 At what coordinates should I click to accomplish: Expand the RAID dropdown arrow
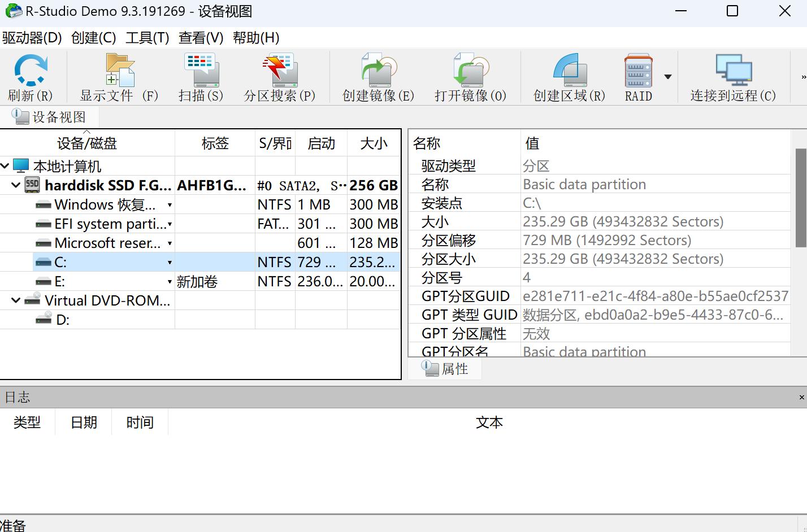tap(667, 77)
